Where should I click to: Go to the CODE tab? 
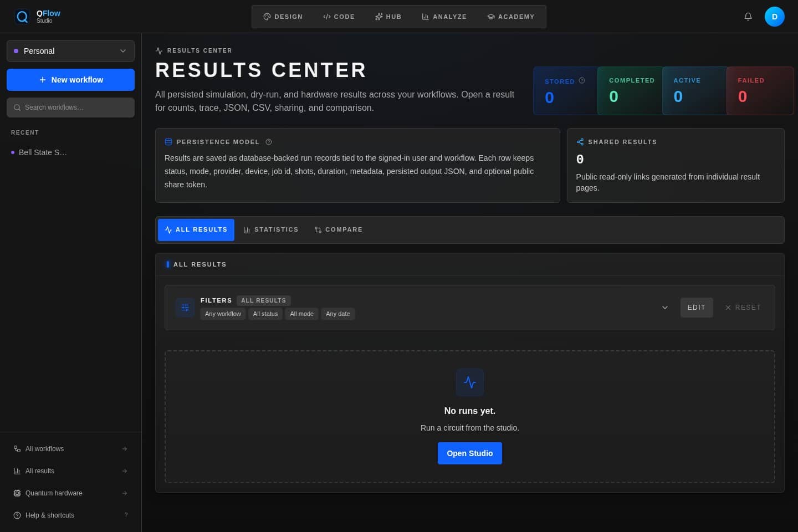339,17
